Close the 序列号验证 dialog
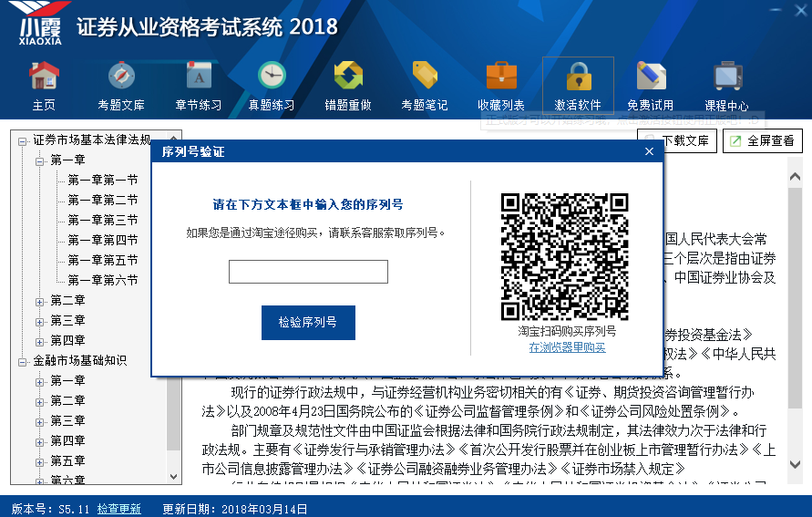The height and width of the screenshot is (517, 812). pyautogui.click(x=649, y=151)
